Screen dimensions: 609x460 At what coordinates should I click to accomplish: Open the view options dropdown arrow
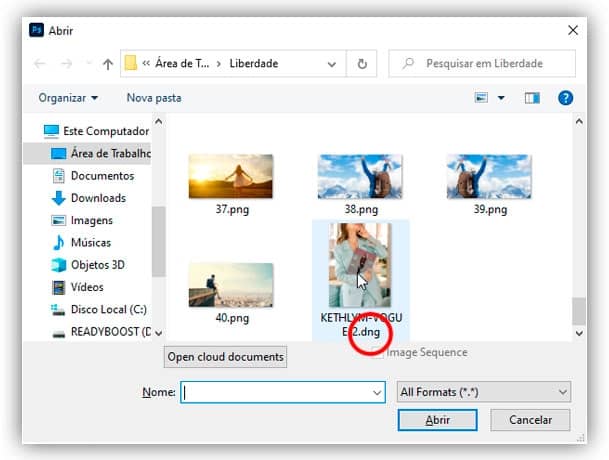[x=501, y=98]
